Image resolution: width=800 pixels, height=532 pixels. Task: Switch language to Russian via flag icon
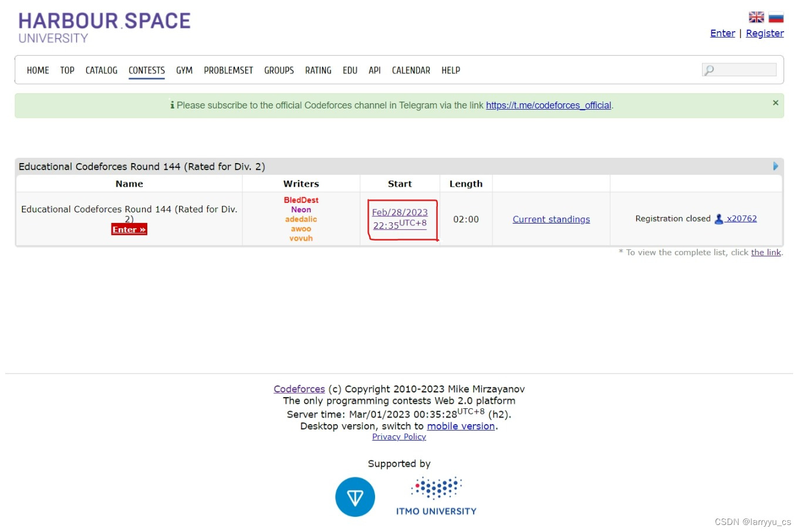pyautogui.click(x=776, y=17)
